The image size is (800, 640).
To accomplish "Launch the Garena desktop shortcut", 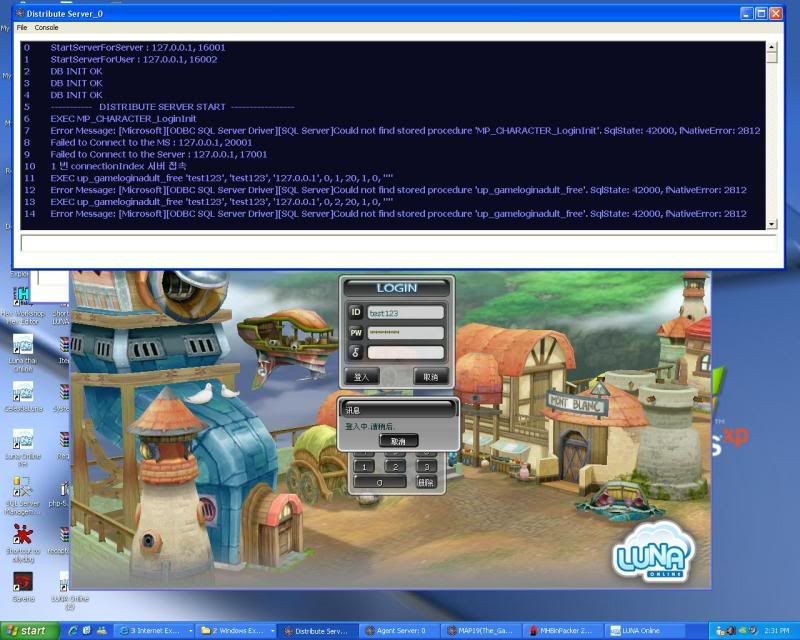I will point(22,583).
